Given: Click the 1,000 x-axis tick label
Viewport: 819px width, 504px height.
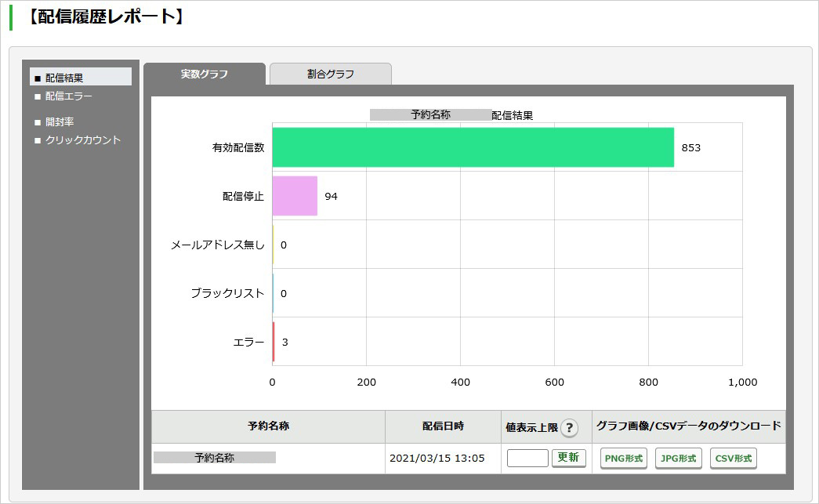Looking at the screenshot, I should [742, 383].
